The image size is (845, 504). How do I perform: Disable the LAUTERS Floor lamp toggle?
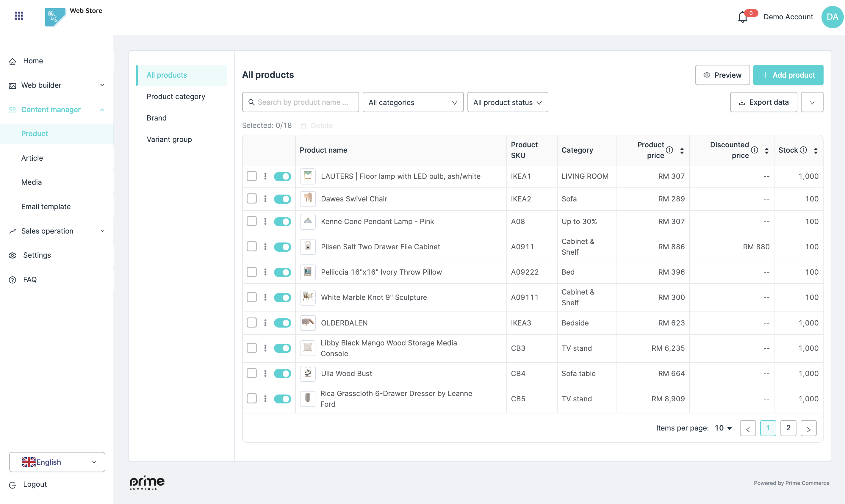[x=282, y=176]
